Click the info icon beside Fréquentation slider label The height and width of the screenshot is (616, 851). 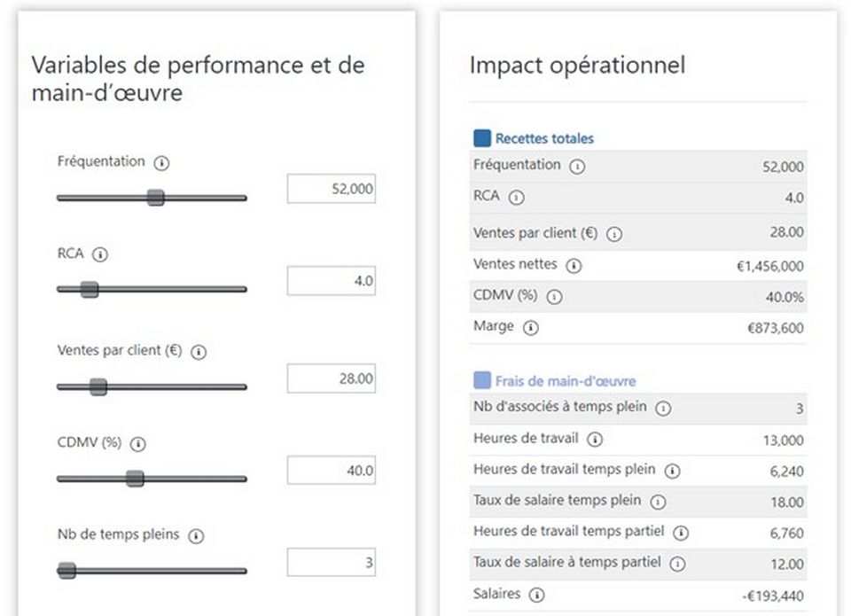click(x=161, y=163)
